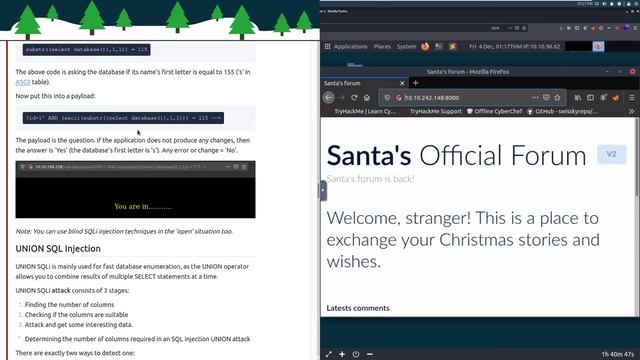Screen dimensions: 640x360
Task: Click Attack and get some interesting data item
Action: pyautogui.click(x=79, y=325)
